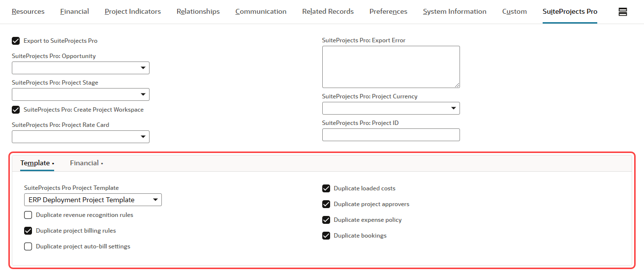This screenshot has height=274, width=644.
Task: Expand the Opportunity dropdown
Action: tap(81, 68)
